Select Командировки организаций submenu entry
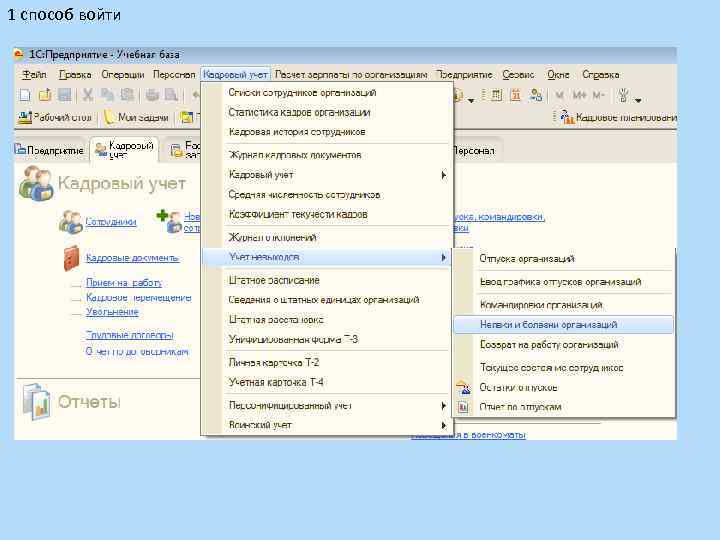720x540 pixels. click(x=541, y=305)
